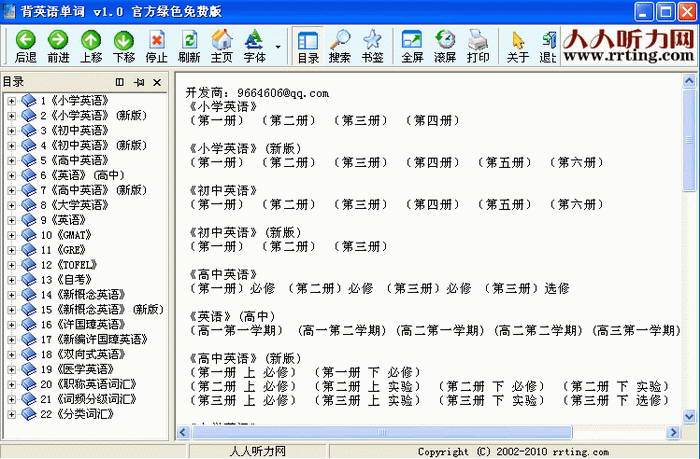This screenshot has width=700, height=459.
Task: Open the 书签 (Bookmarks) tool
Action: (372, 46)
